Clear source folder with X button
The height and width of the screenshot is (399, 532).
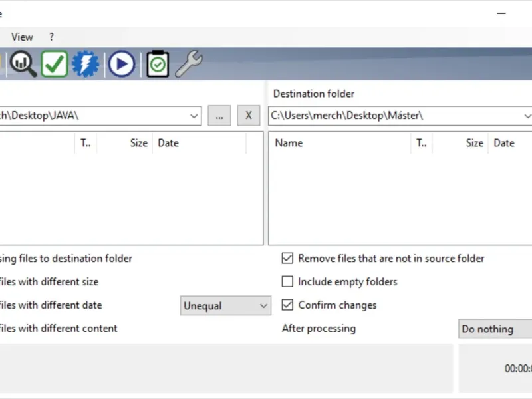click(248, 116)
